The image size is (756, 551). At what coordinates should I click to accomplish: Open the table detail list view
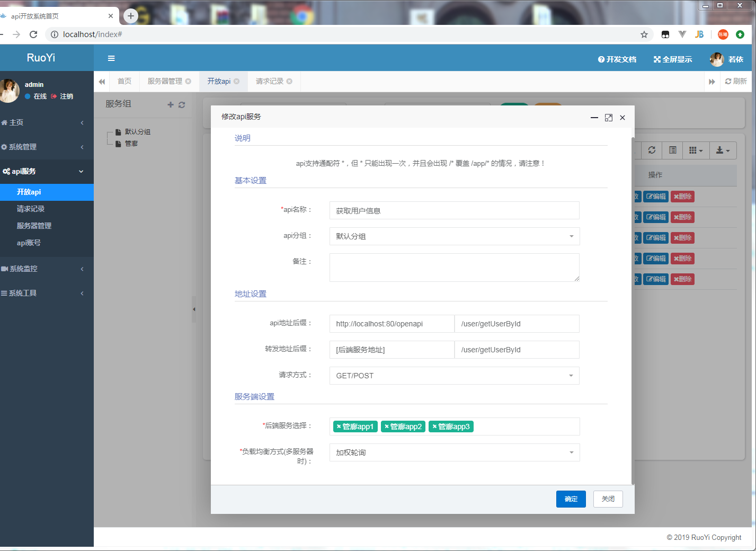tap(672, 150)
